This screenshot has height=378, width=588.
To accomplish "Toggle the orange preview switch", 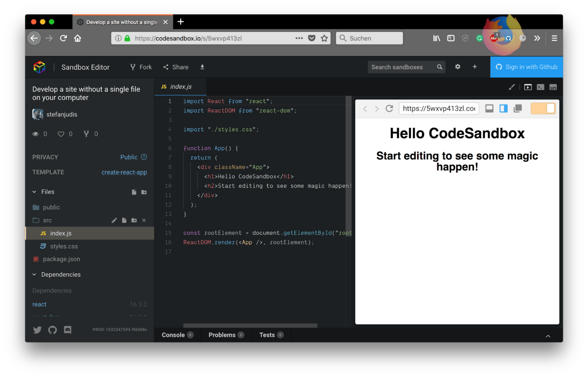I will click(543, 108).
